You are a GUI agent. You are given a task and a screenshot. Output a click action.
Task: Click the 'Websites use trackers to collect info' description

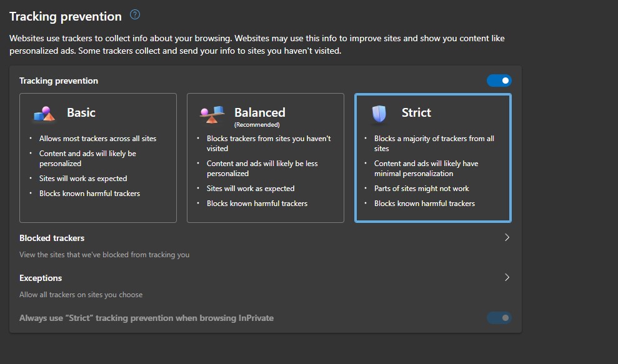click(x=257, y=44)
